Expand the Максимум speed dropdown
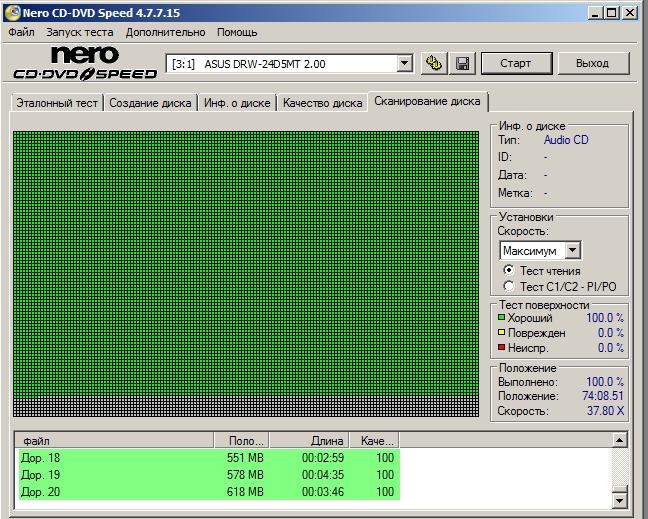Image resolution: width=648 pixels, height=519 pixels. (x=572, y=250)
